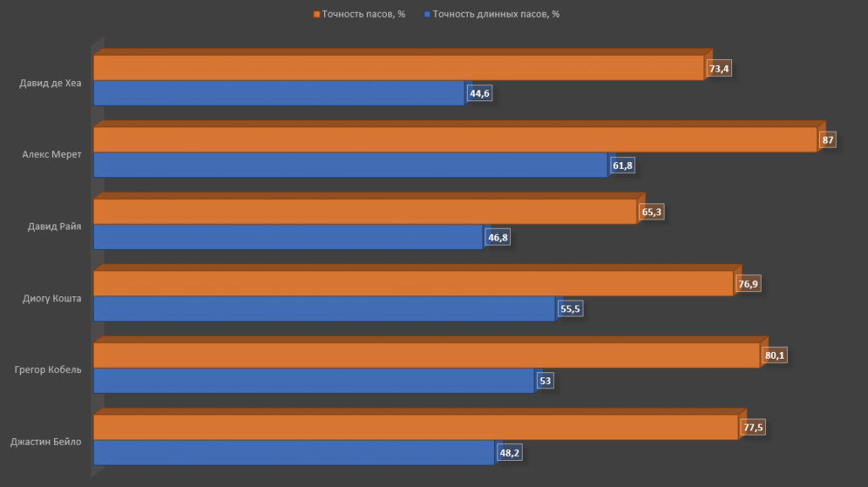Click the data label 73,4
The image size is (868, 487).
[719, 69]
